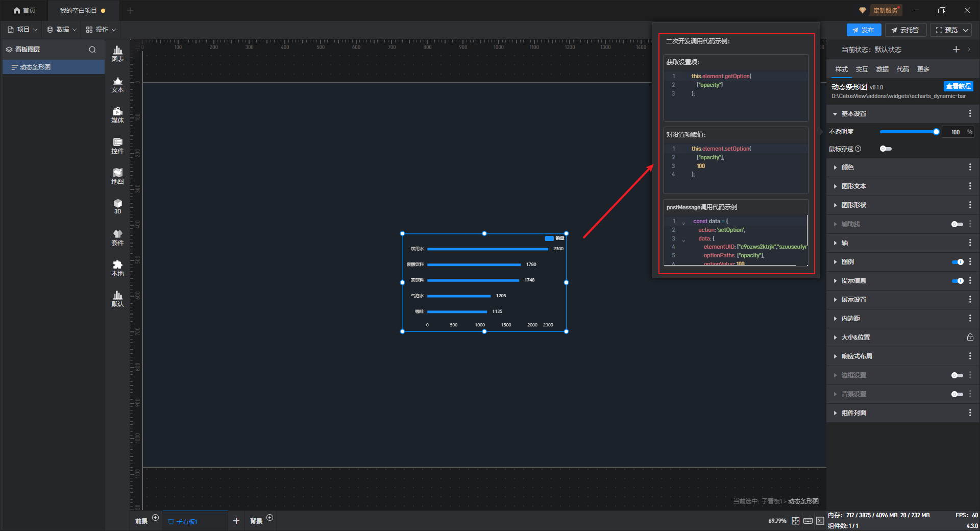Image resolution: width=980 pixels, height=531 pixels.
Task: Click the 地图 map components icon
Action: 117,176
